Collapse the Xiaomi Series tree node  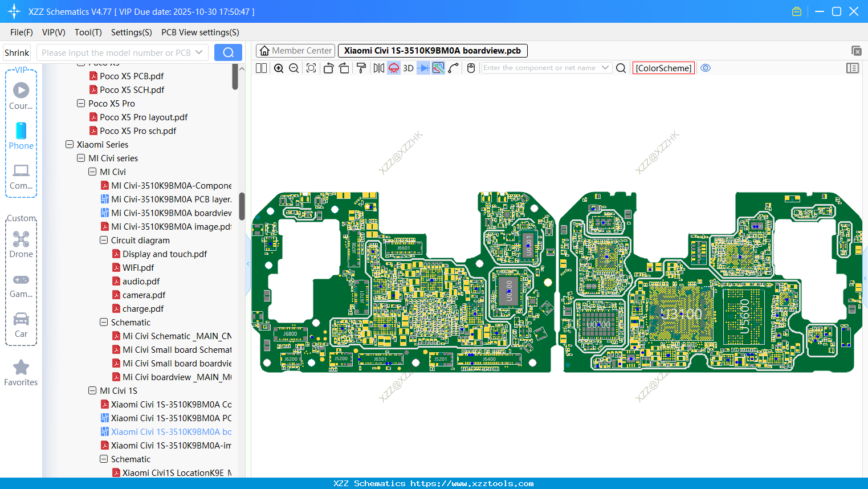(70, 144)
